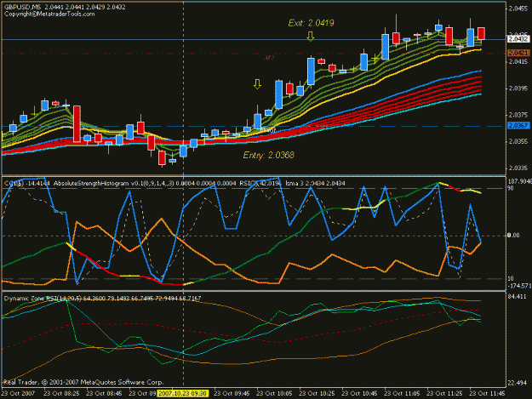Click the "23 Oct 10:05" time label

(x=274, y=394)
